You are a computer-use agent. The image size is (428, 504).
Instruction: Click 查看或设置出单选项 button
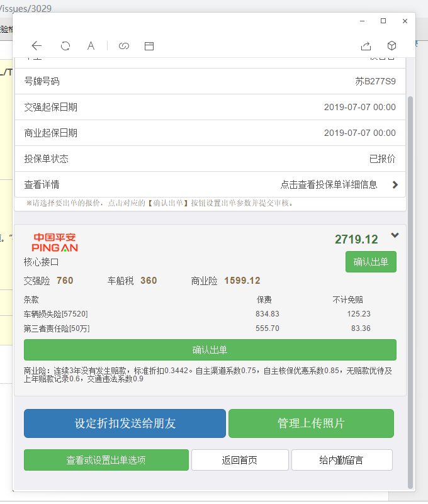point(106,460)
